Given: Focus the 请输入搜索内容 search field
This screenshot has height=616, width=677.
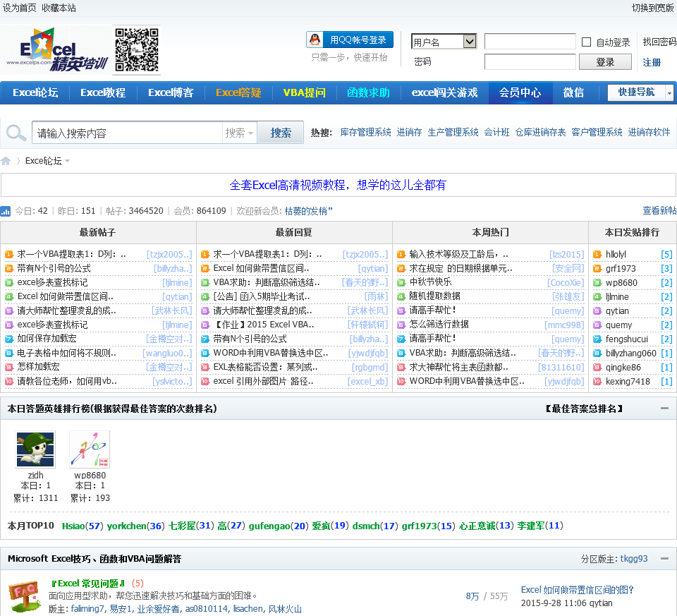Looking at the screenshot, I should (128, 133).
